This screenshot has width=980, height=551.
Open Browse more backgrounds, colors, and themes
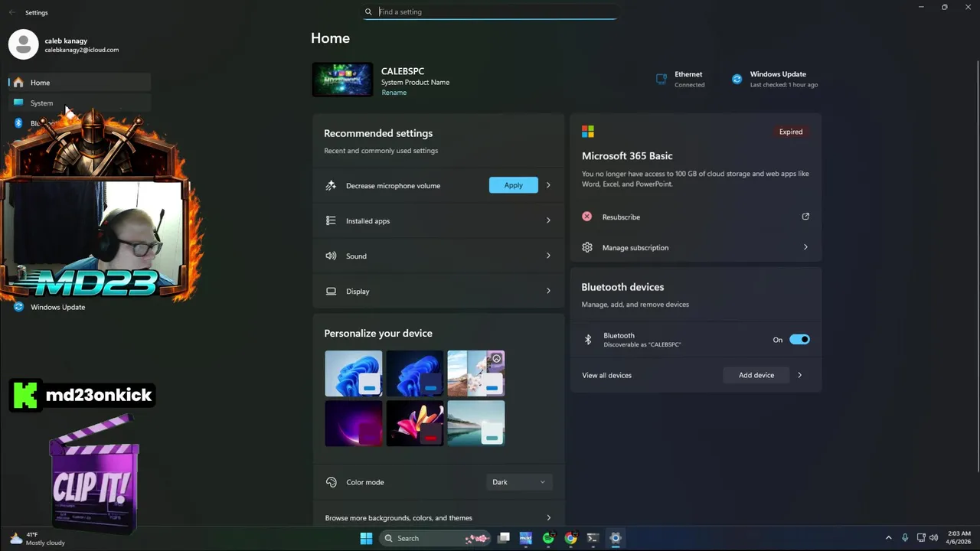point(438,517)
